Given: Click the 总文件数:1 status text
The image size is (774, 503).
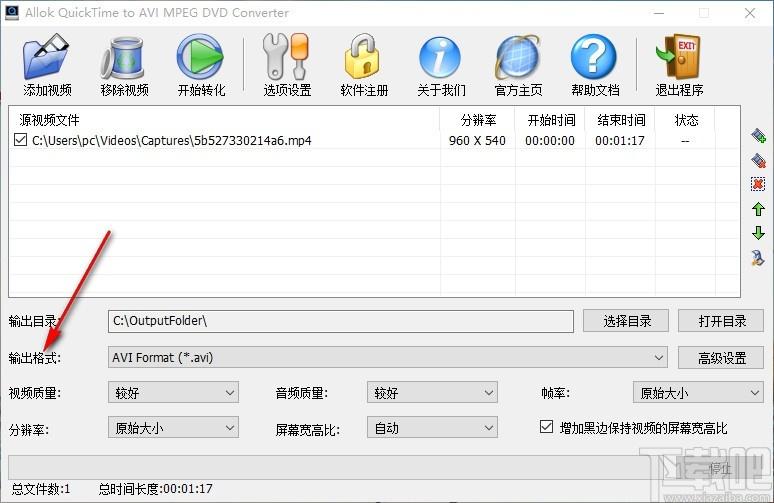Looking at the screenshot, I should click(40, 489).
